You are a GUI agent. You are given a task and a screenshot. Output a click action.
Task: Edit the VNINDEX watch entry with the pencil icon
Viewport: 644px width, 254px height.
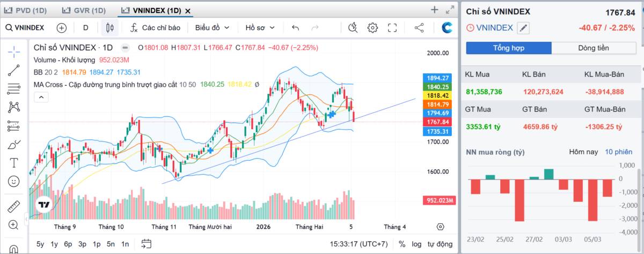point(523,28)
